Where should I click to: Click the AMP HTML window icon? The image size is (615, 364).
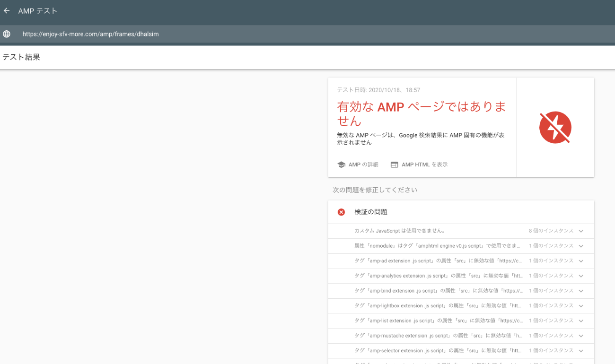(x=394, y=165)
